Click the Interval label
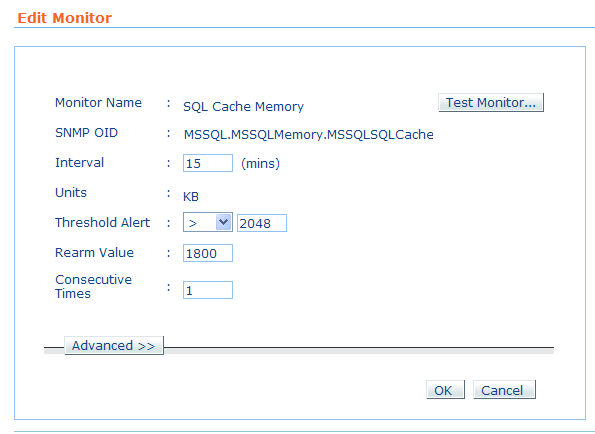 click(79, 162)
